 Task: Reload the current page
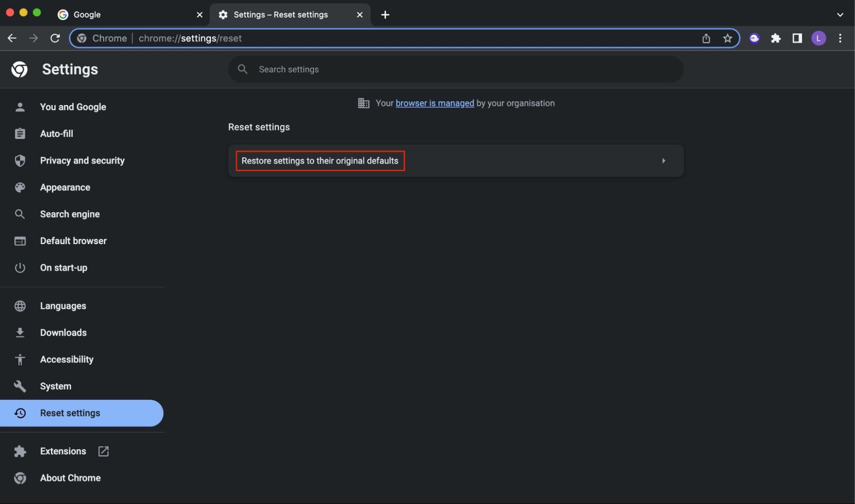click(x=55, y=38)
